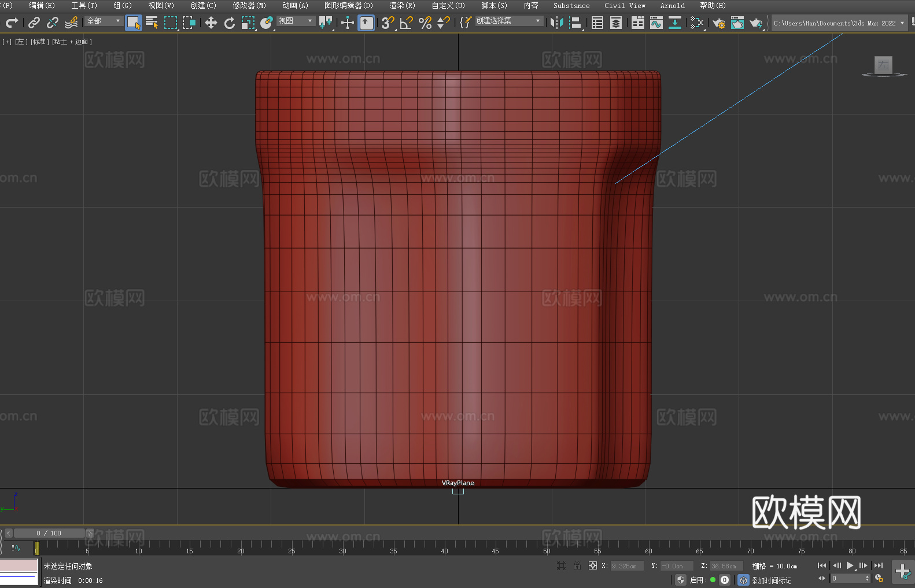Screen dimensions: 915x588
Task: Click Edit Named Selection Sets icon
Action: coord(466,23)
